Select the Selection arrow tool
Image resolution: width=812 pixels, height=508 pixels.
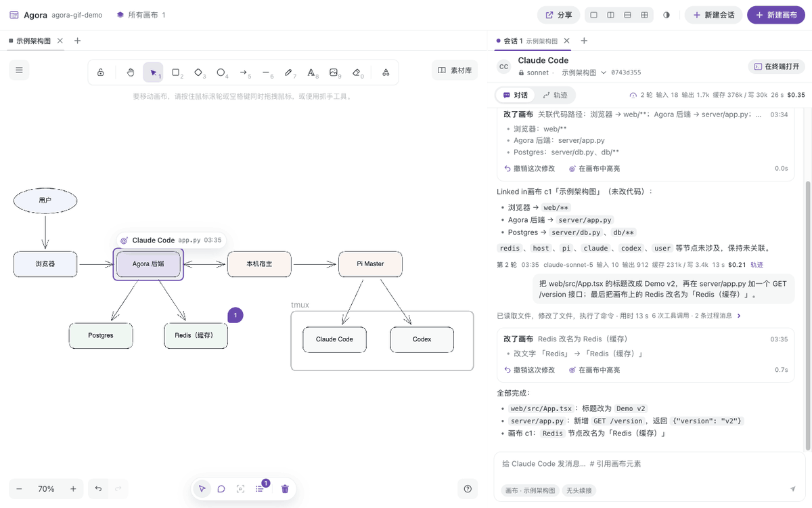click(153, 72)
